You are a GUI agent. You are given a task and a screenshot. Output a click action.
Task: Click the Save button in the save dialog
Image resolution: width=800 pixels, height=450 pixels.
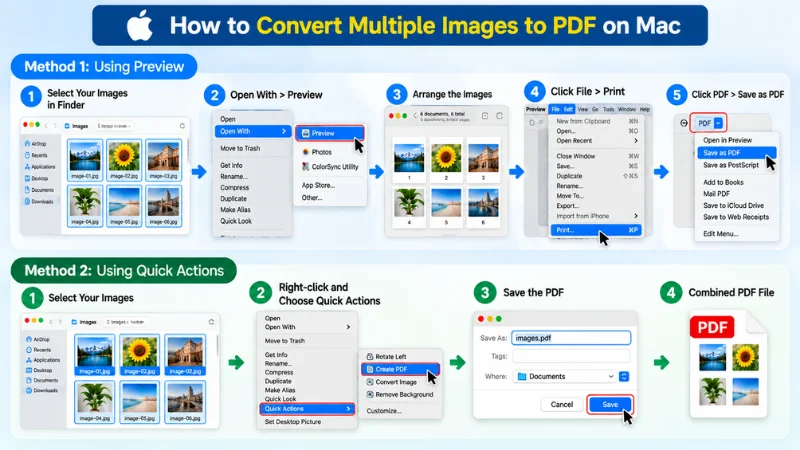point(610,405)
